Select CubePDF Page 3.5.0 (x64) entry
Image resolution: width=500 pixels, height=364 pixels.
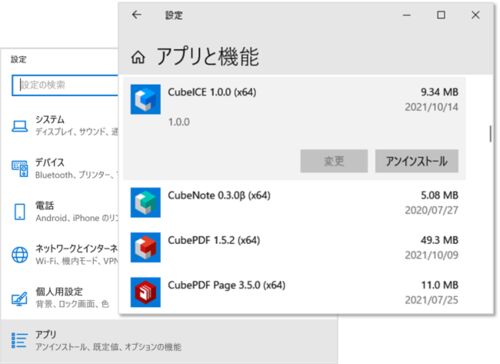(x=294, y=292)
